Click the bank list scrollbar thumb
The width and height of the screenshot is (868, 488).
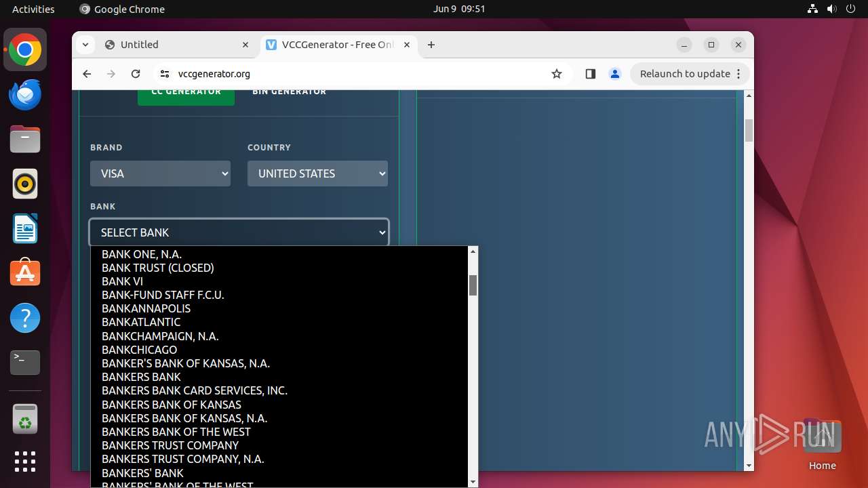pos(473,285)
